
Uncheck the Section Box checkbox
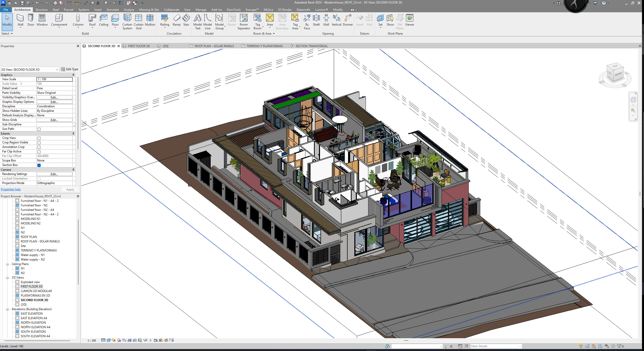coord(39,165)
